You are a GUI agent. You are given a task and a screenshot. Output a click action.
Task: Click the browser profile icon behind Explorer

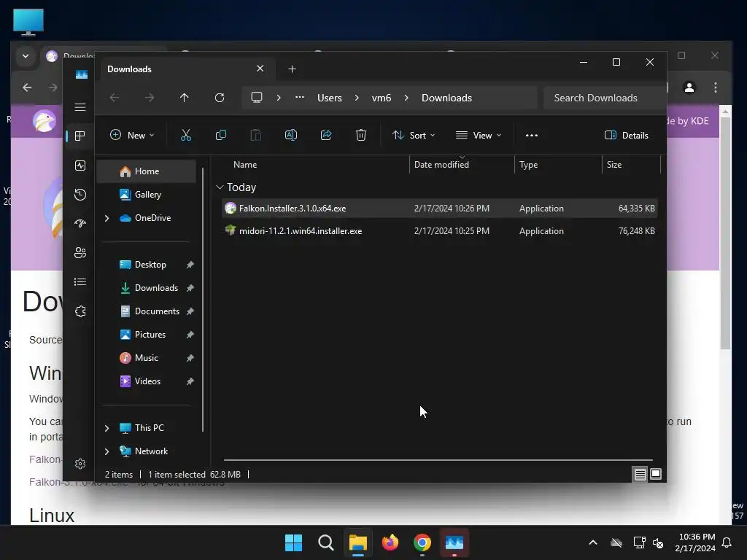[689, 87]
